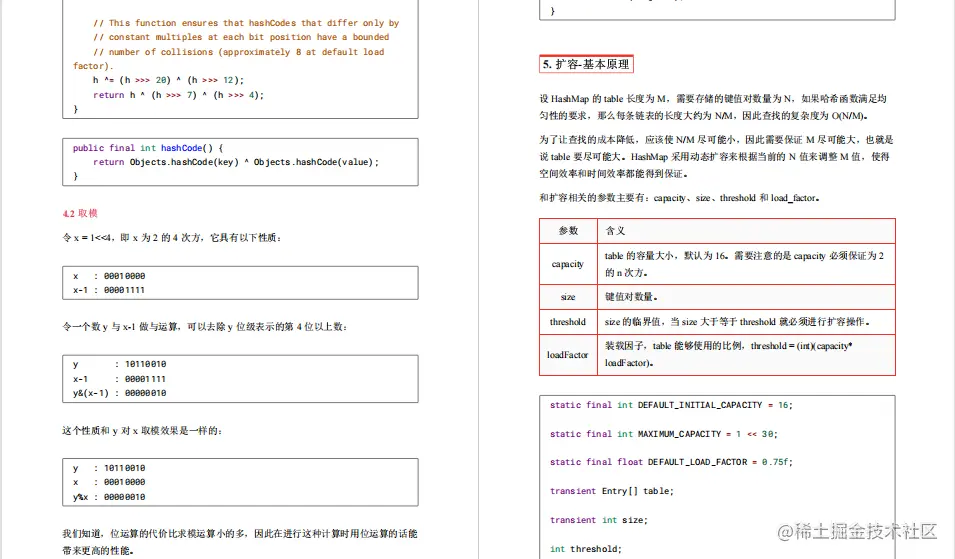The image size is (955, 559).
Task: Click the line 'y%x : 00000010'
Action: coord(109,497)
